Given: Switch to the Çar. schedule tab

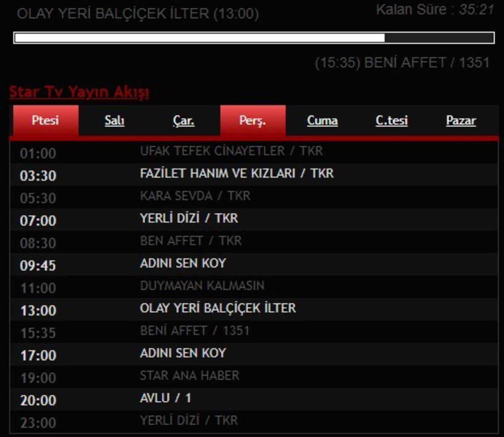Looking at the screenshot, I should click(x=183, y=120).
